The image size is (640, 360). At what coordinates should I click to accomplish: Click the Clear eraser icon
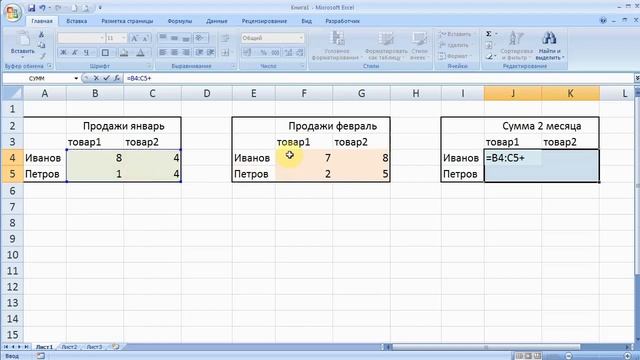coord(489,56)
